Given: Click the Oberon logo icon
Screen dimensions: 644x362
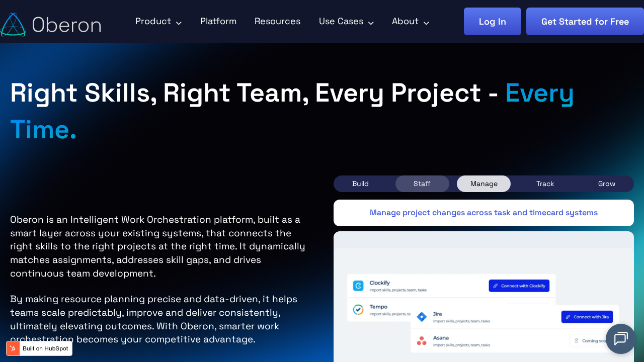Looking at the screenshot, I should pyautogui.click(x=13, y=25).
